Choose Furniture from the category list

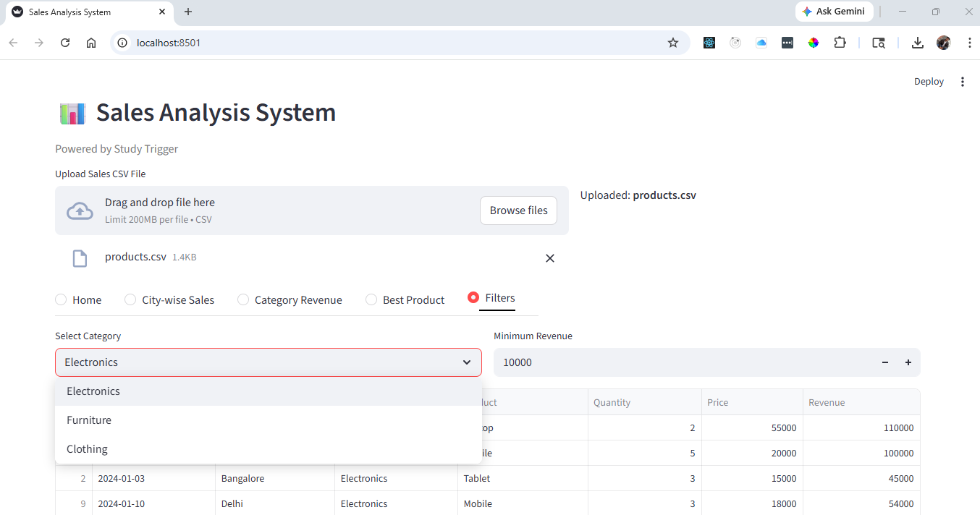(x=88, y=420)
